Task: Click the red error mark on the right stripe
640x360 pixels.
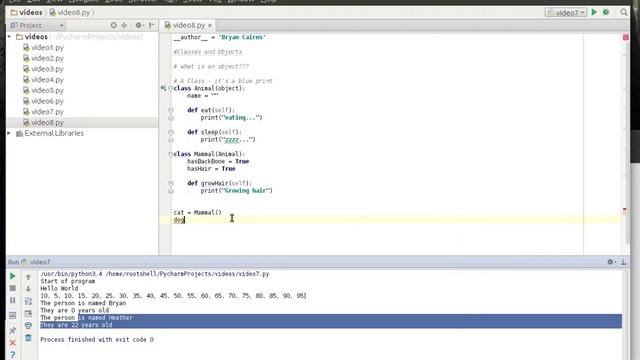Action: click(x=625, y=210)
